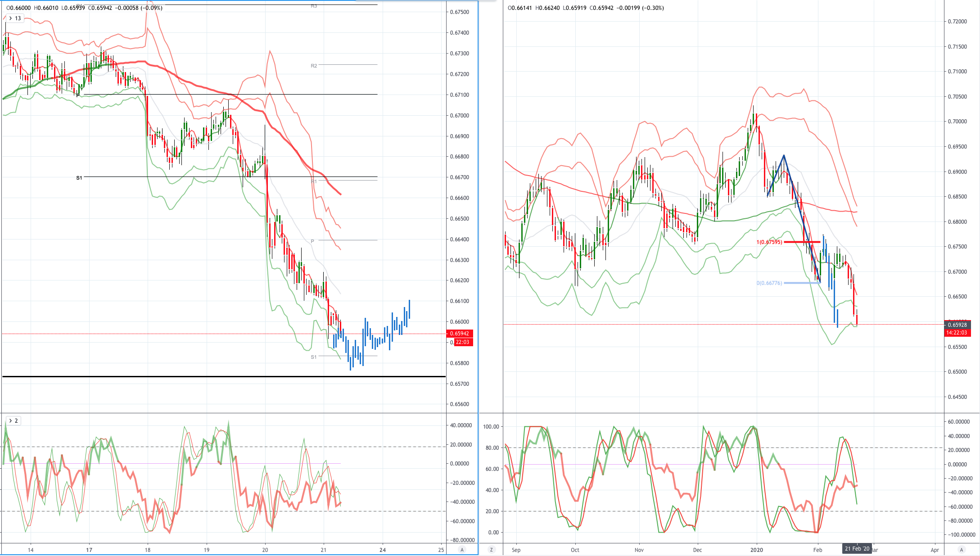Viewport: 980px width, 556px height.
Task: Click 2020 on right chart time axis
Action: (x=757, y=550)
